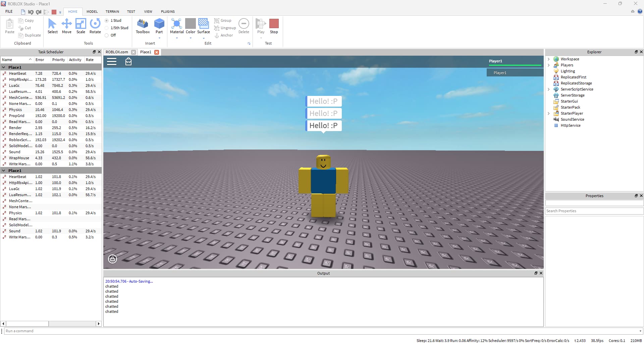Click the new file icon in quick access bar
The width and height of the screenshot is (644, 346).
tap(23, 12)
